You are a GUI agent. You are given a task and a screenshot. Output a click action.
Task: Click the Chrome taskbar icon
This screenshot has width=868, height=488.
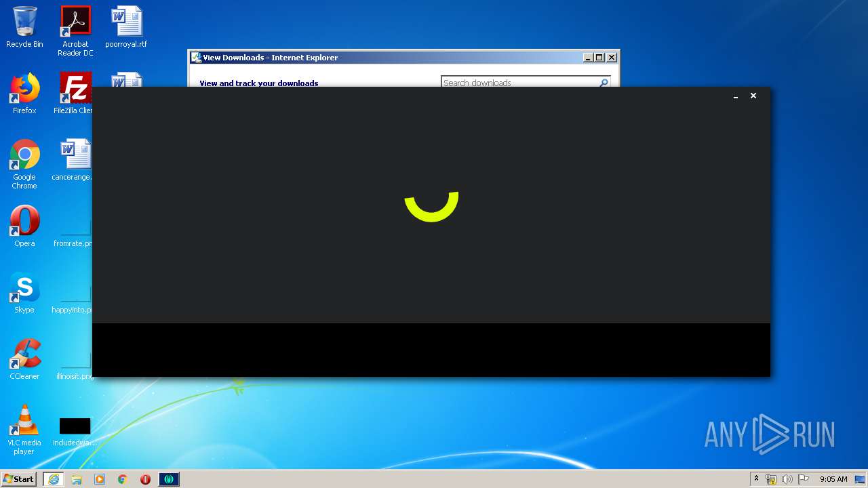(123, 479)
